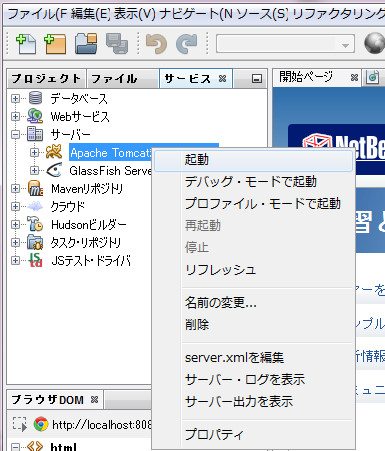
Task: Open the ナビゲート(N) menu
Action: pyautogui.click(x=196, y=14)
